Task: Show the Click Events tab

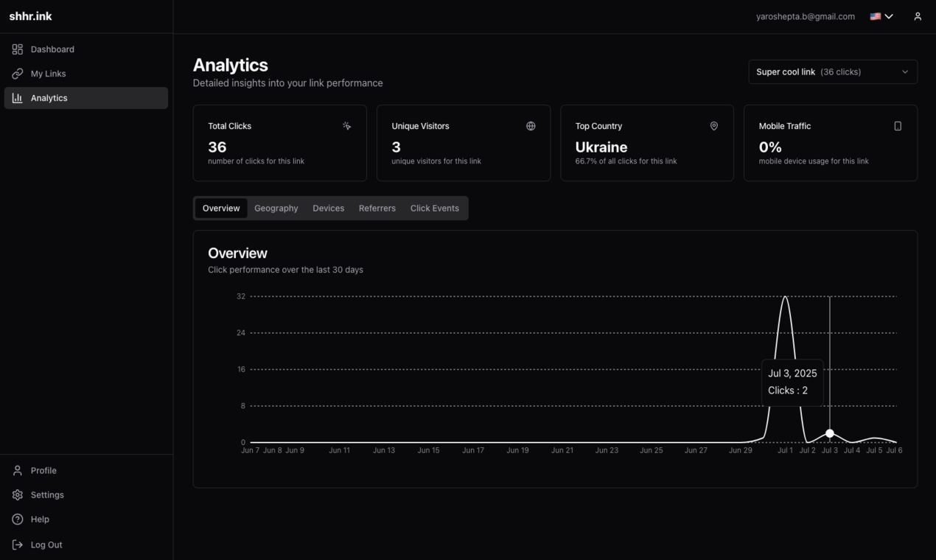Action: point(434,209)
